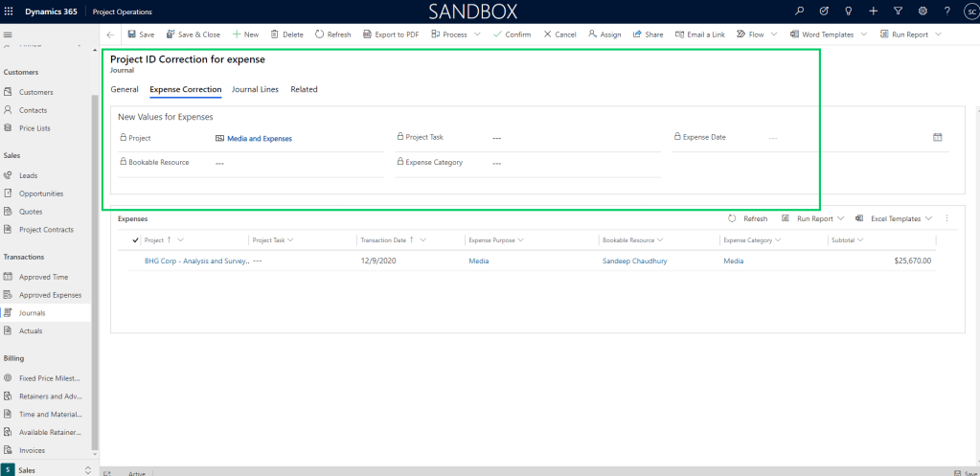Image resolution: width=980 pixels, height=476 pixels.
Task: Open the Media and Expenses project link
Action: pos(259,138)
